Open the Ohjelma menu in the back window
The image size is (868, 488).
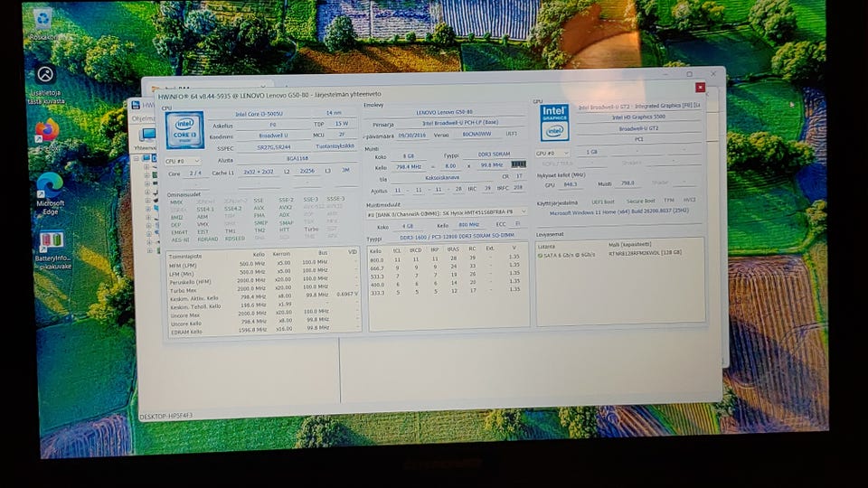click(x=143, y=118)
